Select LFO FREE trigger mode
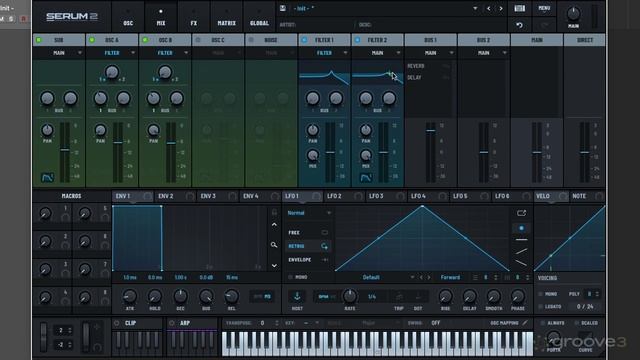This screenshot has height=360, width=640. click(x=308, y=233)
